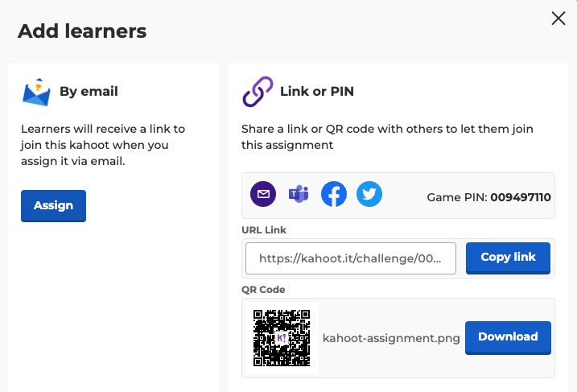Share the assignment to Microsoft Teams
The height and width of the screenshot is (392, 577).
tap(299, 194)
